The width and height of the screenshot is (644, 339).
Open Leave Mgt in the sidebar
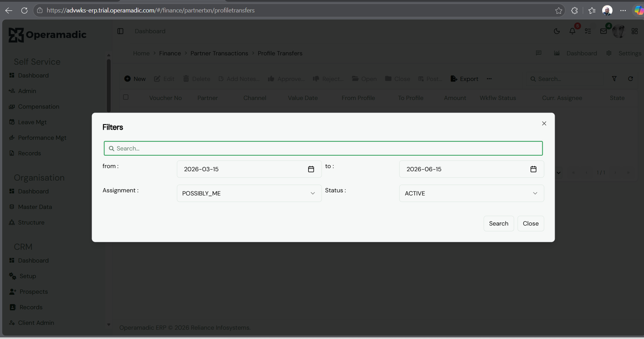click(x=28, y=122)
